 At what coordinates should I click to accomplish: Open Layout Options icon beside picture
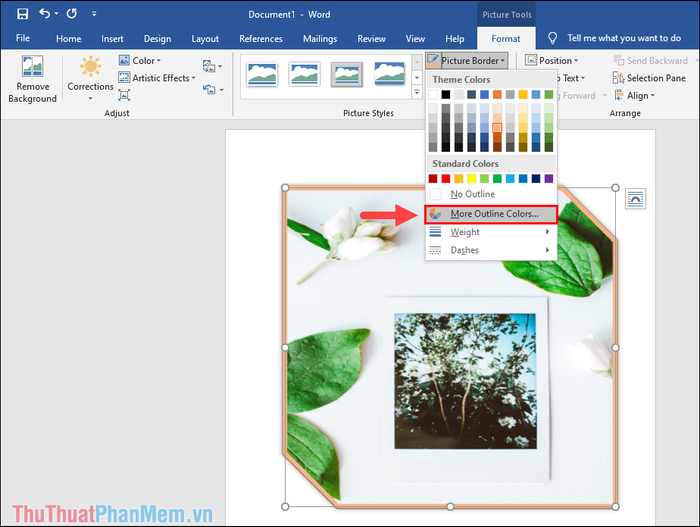(635, 199)
